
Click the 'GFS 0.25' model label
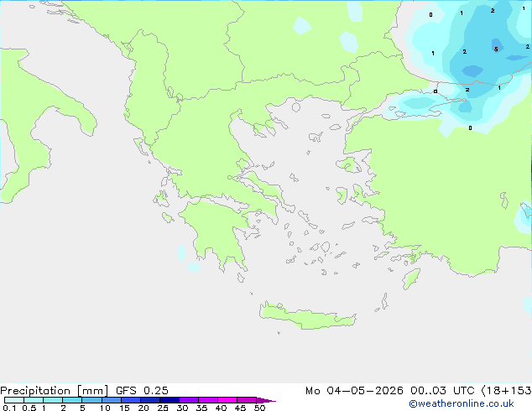coord(142,391)
